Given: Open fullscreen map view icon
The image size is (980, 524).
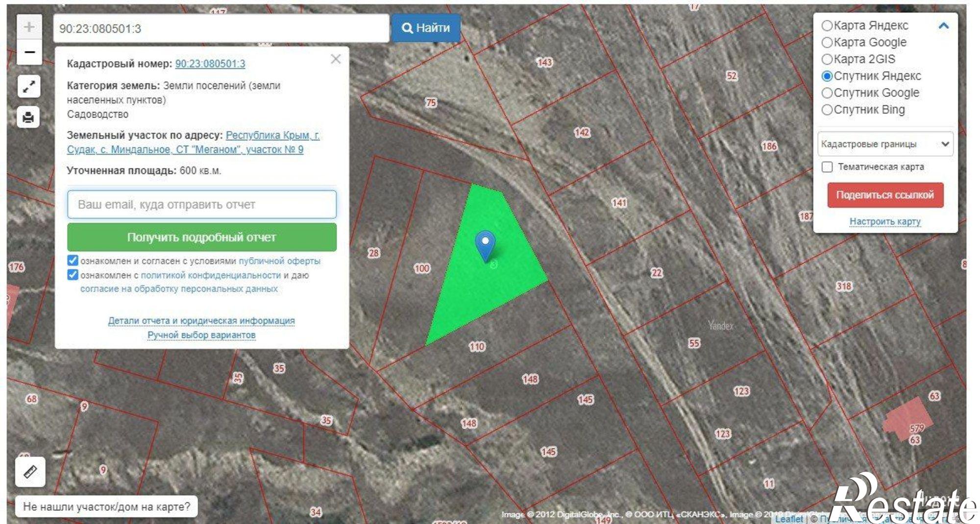Looking at the screenshot, I should click(29, 87).
